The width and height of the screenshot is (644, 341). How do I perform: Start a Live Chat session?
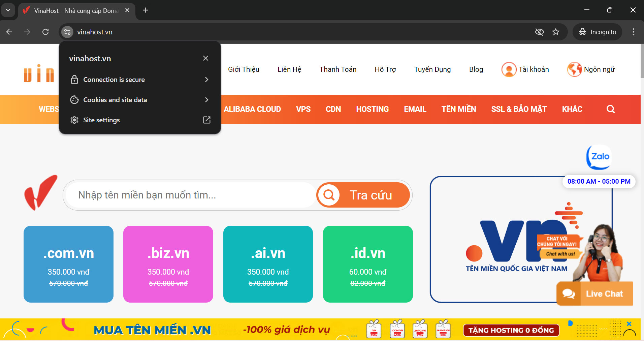click(595, 294)
